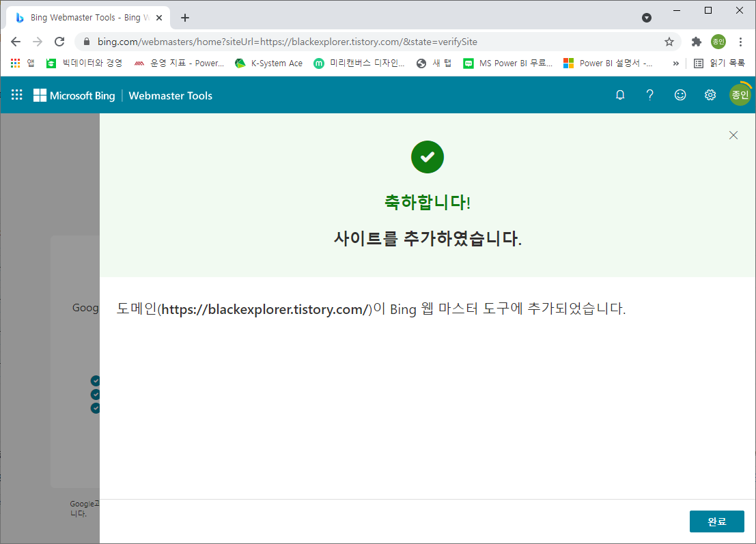Open the feedback smiley icon
The width and height of the screenshot is (756, 544).
click(680, 95)
